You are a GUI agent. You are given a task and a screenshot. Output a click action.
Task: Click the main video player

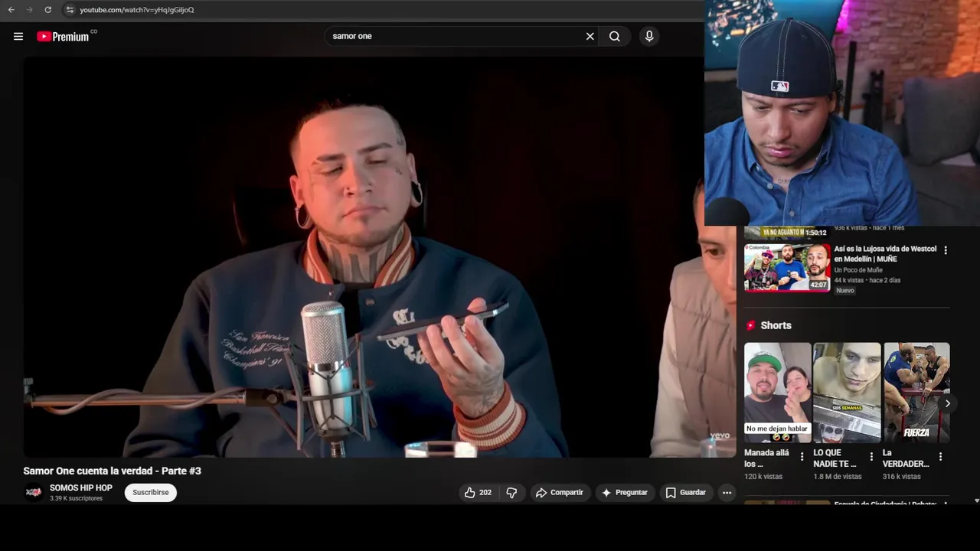[x=379, y=257]
